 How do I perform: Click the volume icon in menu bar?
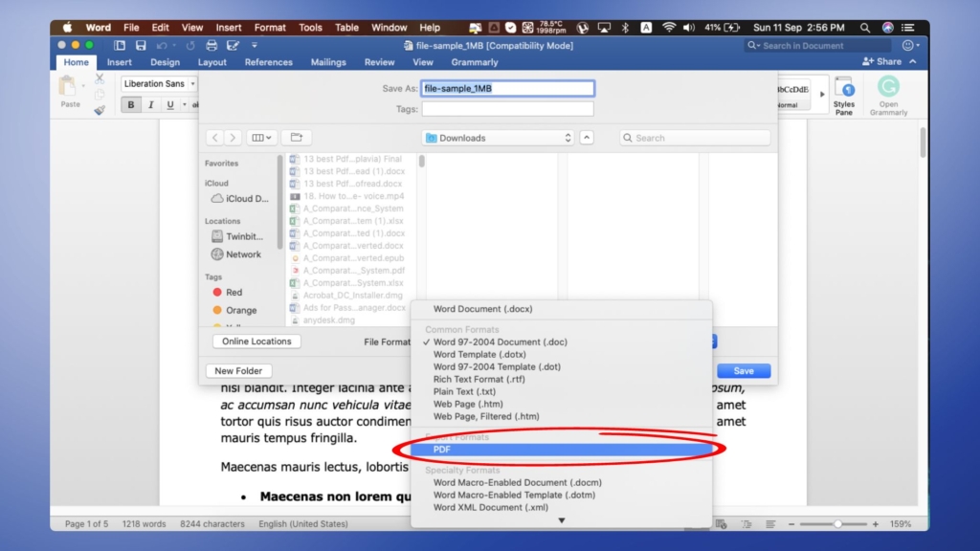[x=689, y=28]
